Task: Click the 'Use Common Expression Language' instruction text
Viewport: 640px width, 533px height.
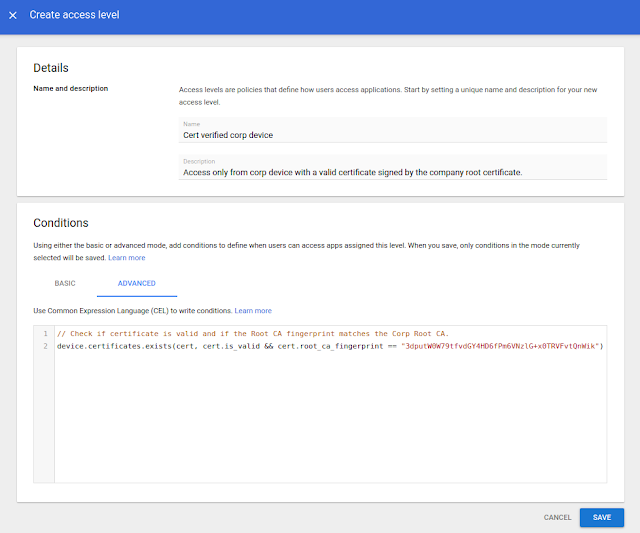Action: point(133,311)
